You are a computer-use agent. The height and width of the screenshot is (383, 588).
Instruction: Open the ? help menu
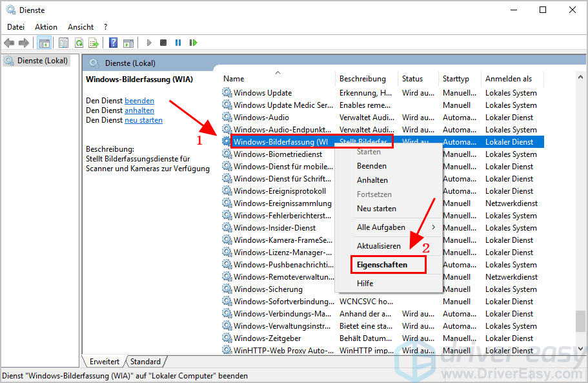(105, 27)
